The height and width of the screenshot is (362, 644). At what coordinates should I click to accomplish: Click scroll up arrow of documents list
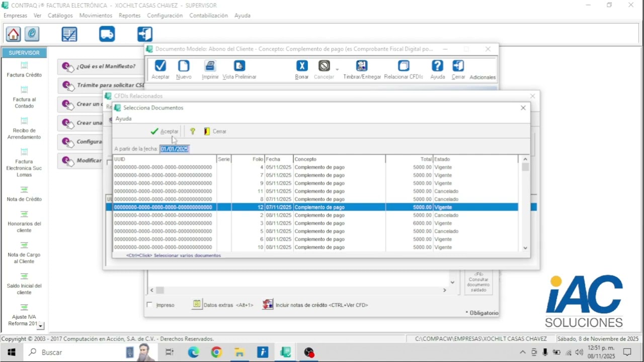click(525, 159)
